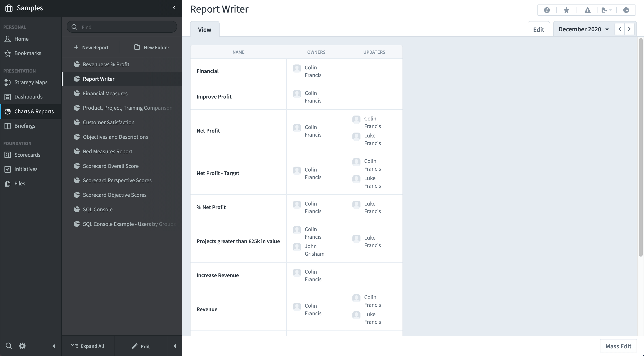The width and height of the screenshot is (644, 356).
Task: Click the Increase Revenue row name
Action: click(x=218, y=275)
